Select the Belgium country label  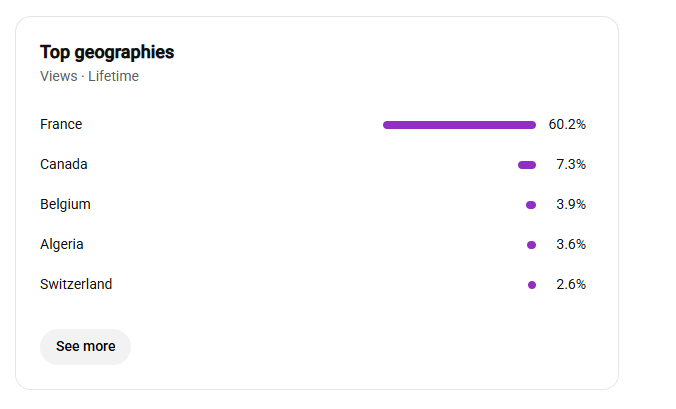click(65, 204)
